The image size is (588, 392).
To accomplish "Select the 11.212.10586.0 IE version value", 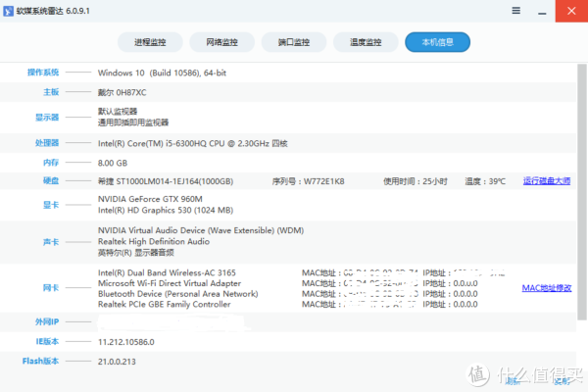I will coord(126,342).
